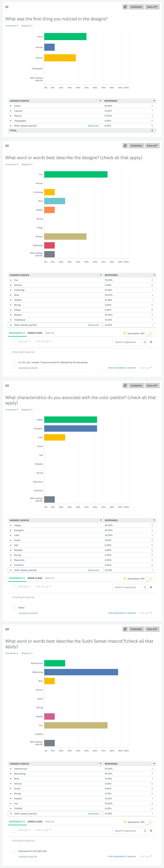Open the Save as dropdown for Q1
The height and width of the screenshot is (868, 164).
click(152, 7)
